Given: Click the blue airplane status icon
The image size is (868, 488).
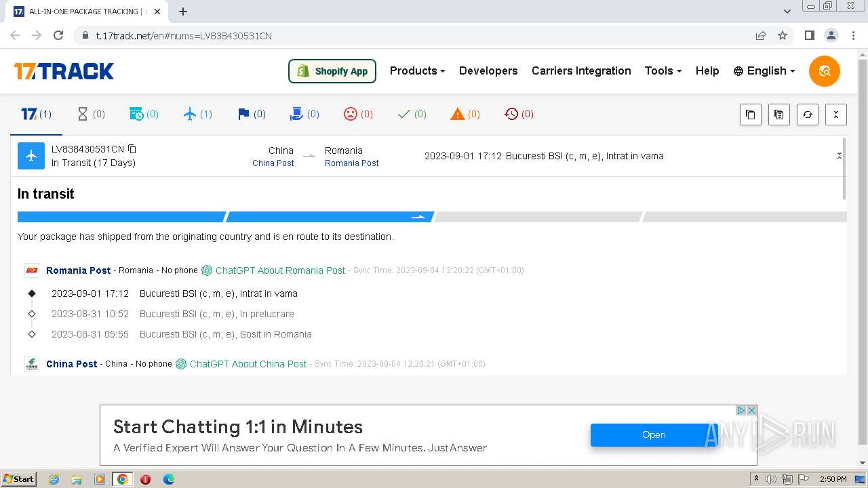Looking at the screenshot, I should [31, 156].
